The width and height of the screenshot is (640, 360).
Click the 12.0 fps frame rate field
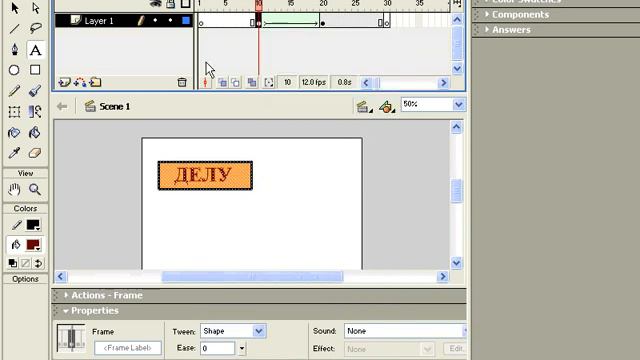click(x=313, y=82)
